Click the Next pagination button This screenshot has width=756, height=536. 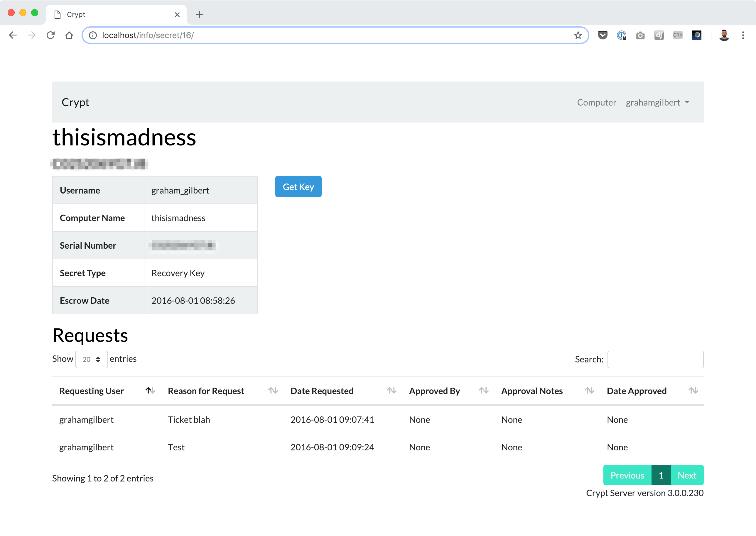[x=687, y=475]
